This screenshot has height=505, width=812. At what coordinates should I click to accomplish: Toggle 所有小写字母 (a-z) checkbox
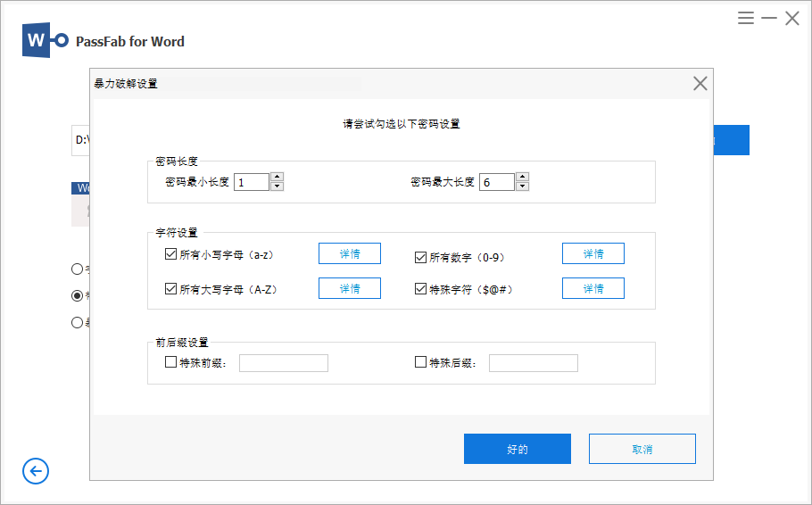170,253
